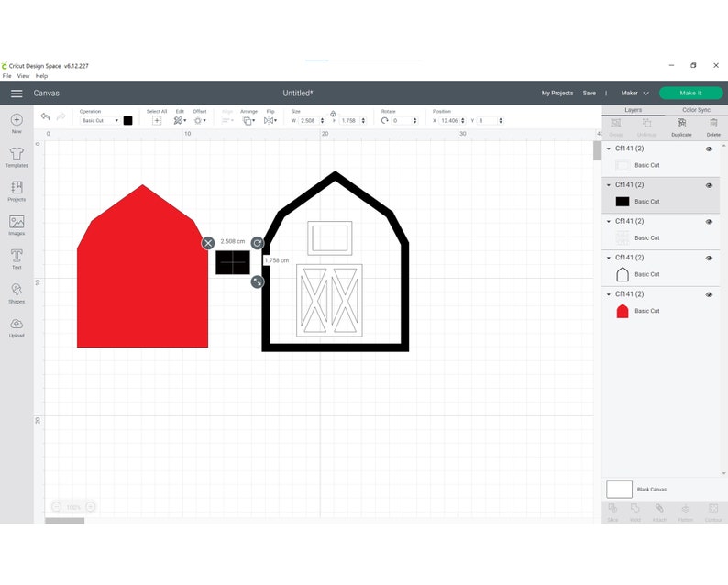
Task: Open the View menu
Action: (23, 76)
